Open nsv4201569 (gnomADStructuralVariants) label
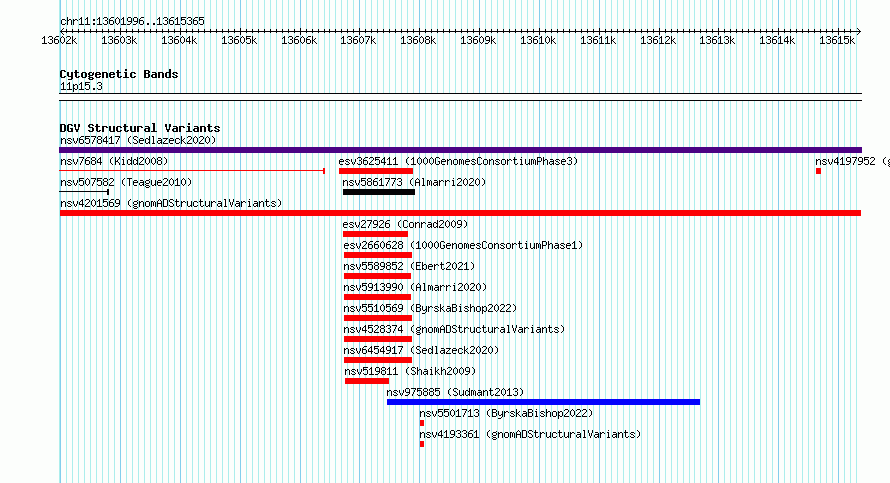The image size is (890, 483). tap(171, 203)
